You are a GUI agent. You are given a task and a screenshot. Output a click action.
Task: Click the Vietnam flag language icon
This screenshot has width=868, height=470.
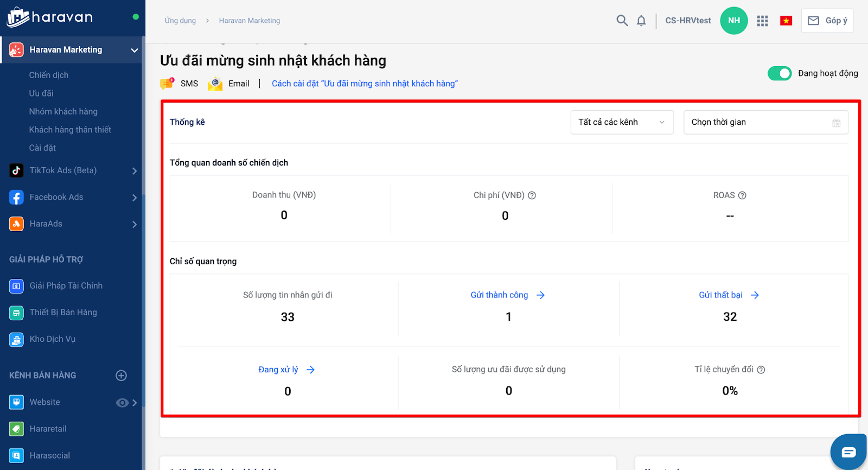click(786, 21)
